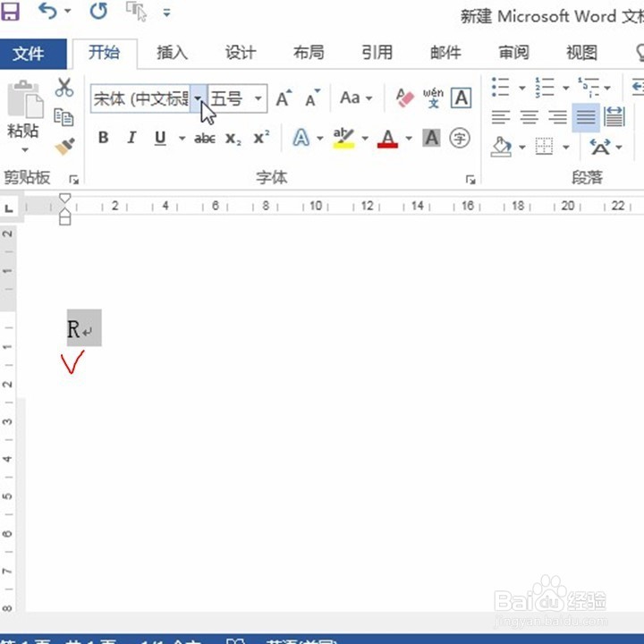Switch to the 审阅 tab
The image size is (644, 644).
point(513,53)
